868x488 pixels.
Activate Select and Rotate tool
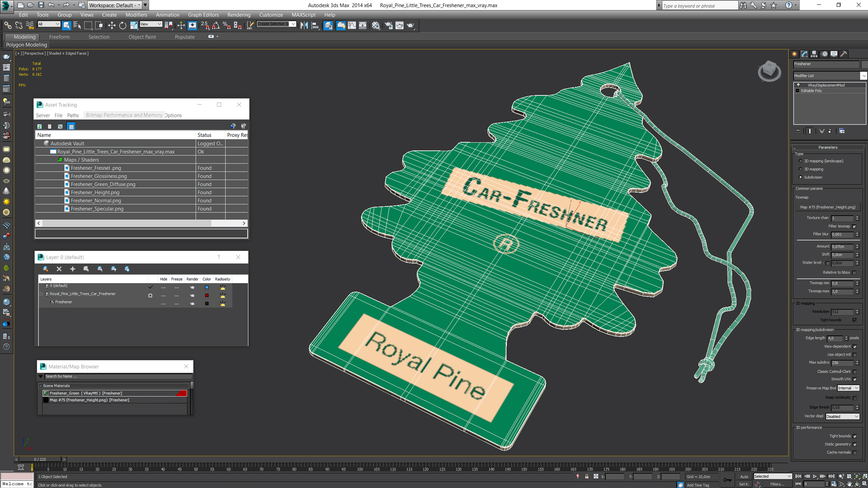123,25
